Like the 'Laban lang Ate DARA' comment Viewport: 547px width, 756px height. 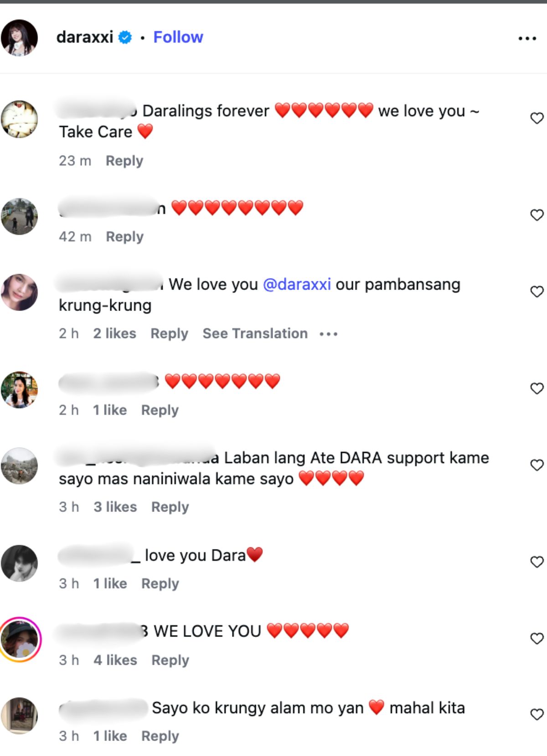[537, 465]
